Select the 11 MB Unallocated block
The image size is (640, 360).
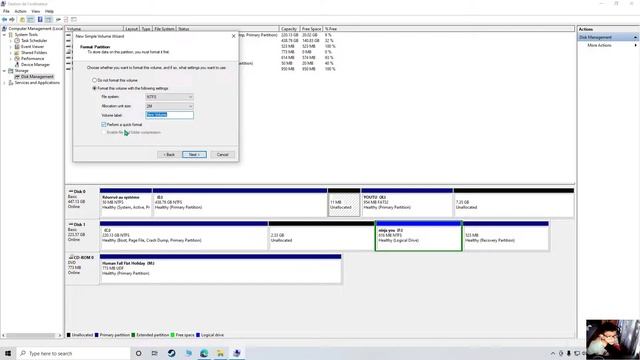[344, 202]
